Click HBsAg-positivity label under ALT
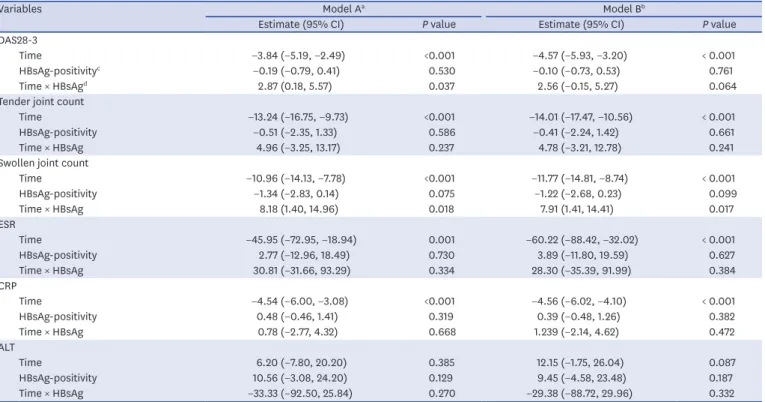 [58, 378]
